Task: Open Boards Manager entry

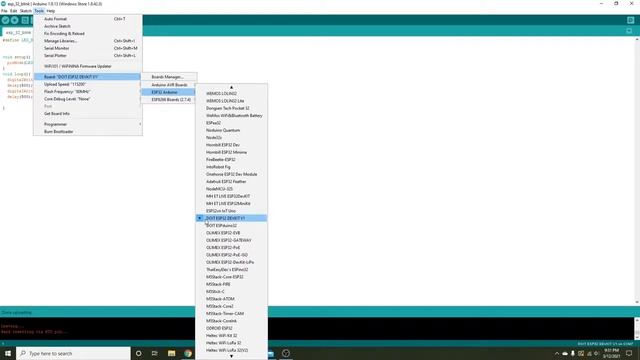Action: (169, 77)
